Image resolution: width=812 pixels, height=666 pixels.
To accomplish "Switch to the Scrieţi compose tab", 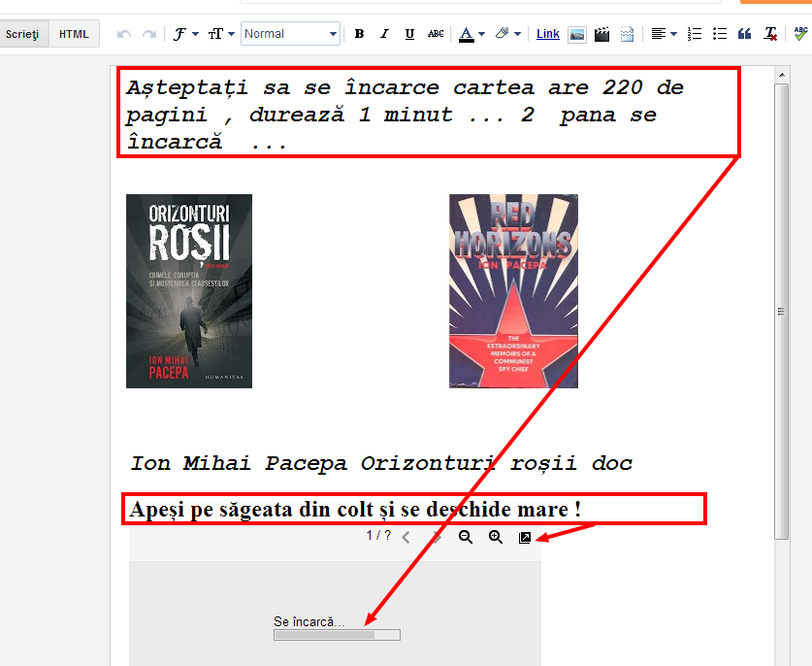I will pos(23,34).
